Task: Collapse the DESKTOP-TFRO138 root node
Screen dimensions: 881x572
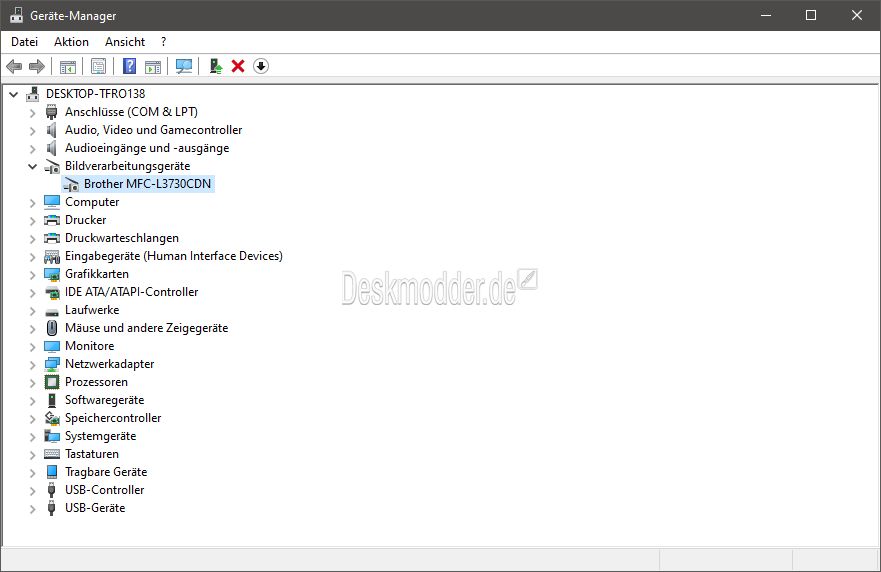Action: [13, 94]
